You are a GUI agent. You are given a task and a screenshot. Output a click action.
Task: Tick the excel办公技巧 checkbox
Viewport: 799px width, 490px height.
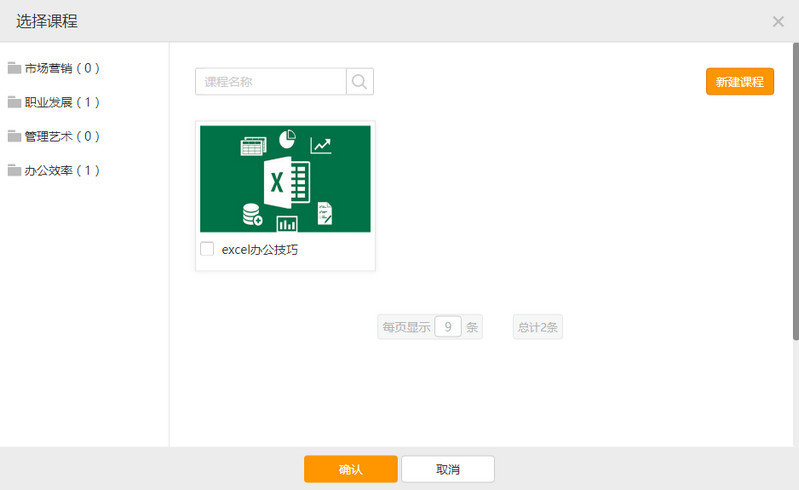coord(207,249)
